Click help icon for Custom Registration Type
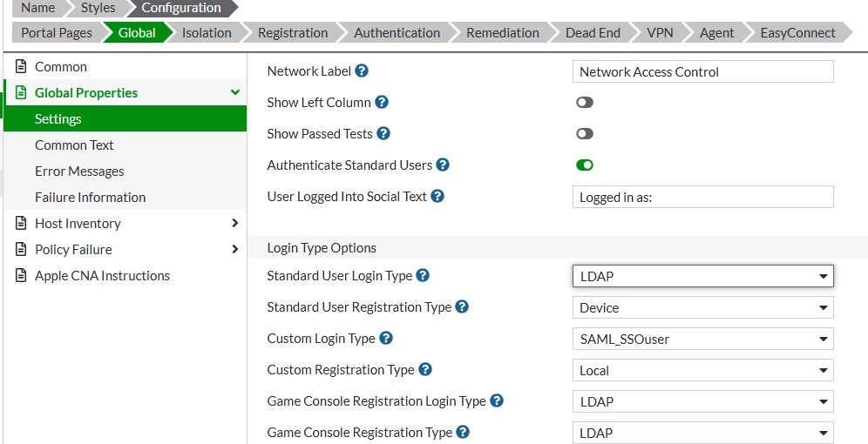The image size is (868, 444). tap(424, 369)
